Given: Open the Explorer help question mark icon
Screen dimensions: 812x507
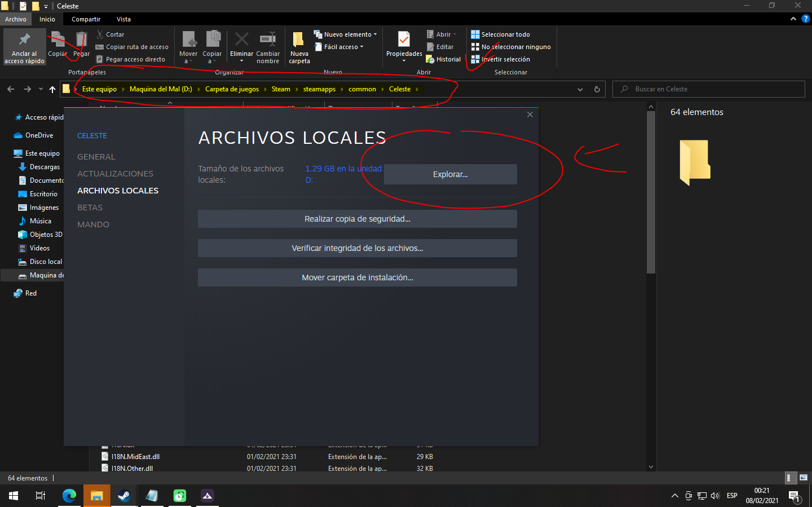Looking at the screenshot, I should coord(805,19).
